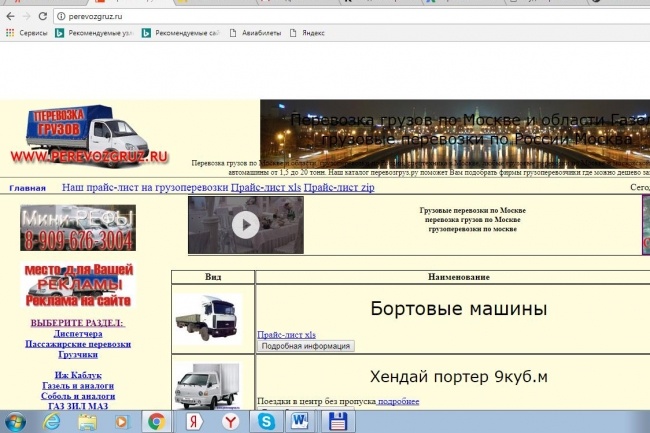Screen dimensions: 650x433
Task: Open Газель и аналоги section
Action: click(78, 385)
